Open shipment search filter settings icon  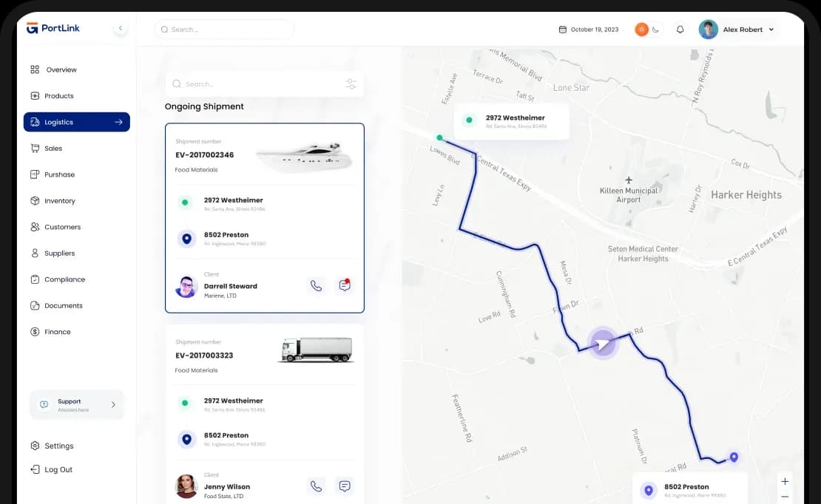[x=351, y=84]
